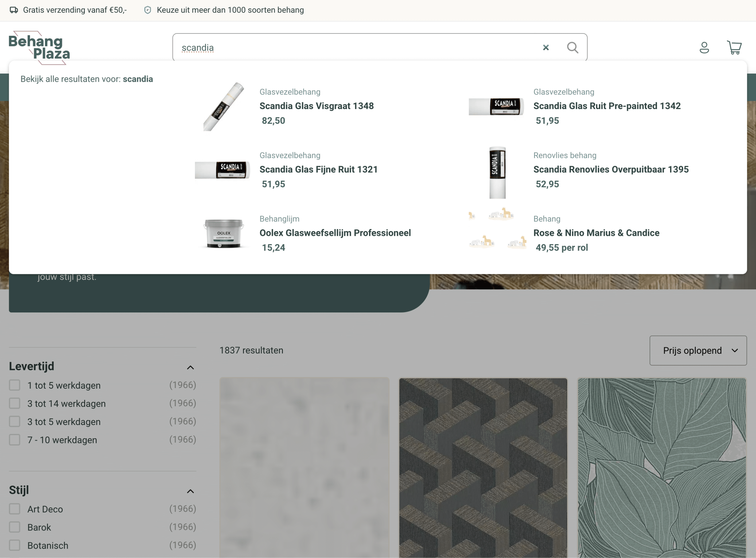This screenshot has height=558, width=756.
Task: Open the Scandia Renovlies Overpuitbaar 1395 product
Action: (x=611, y=169)
